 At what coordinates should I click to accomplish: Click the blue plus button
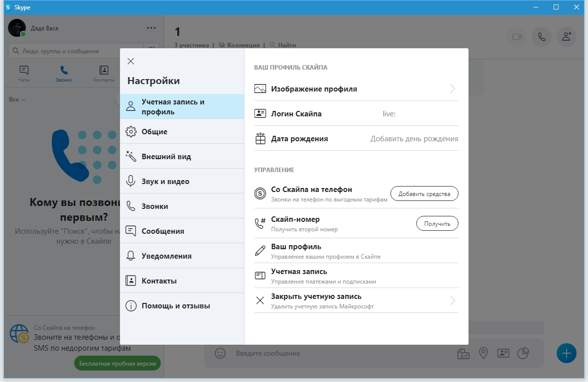pos(566,353)
